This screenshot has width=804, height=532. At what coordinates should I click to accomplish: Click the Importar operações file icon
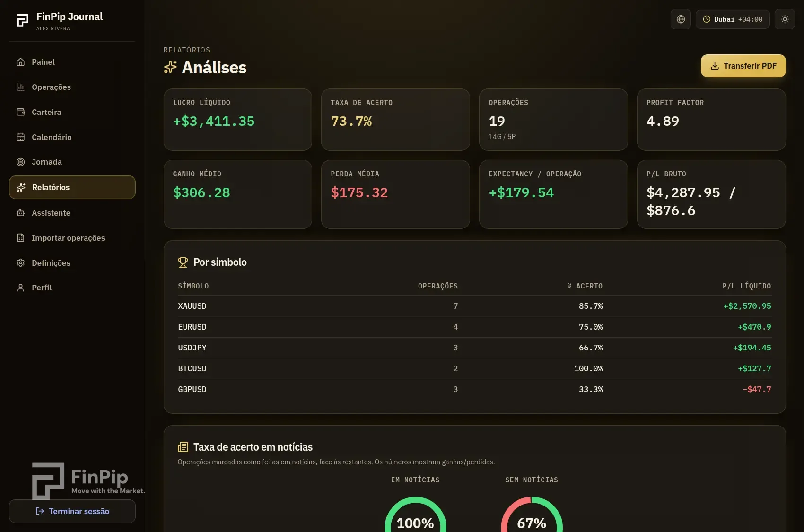21,238
